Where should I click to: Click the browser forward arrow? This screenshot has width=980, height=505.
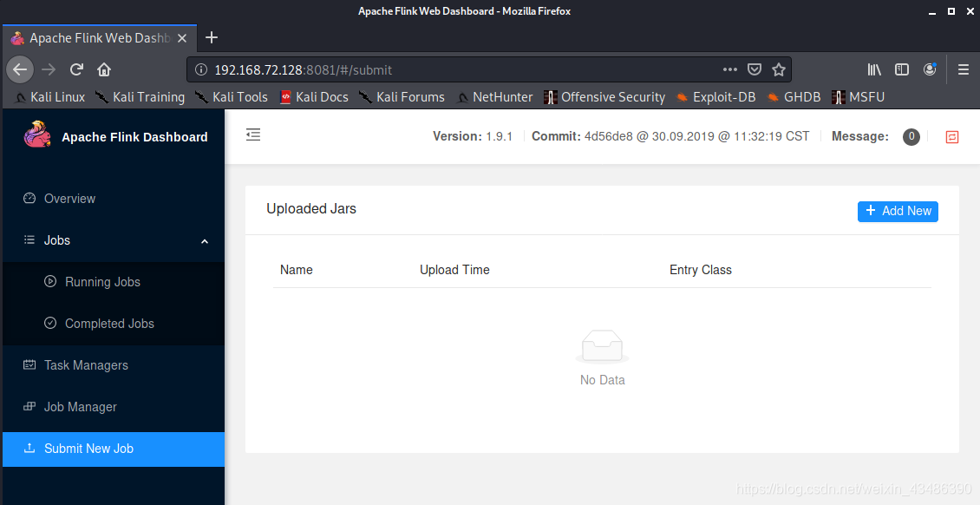tap(48, 69)
